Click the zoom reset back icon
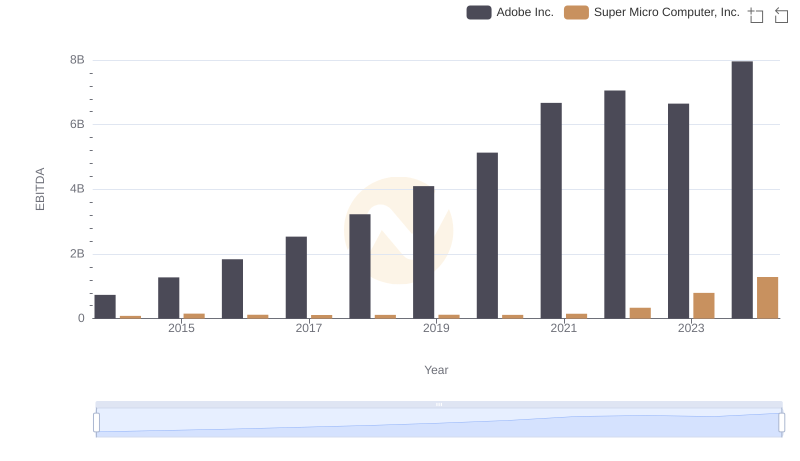Screen dimensions: 800x461 click(781, 15)
